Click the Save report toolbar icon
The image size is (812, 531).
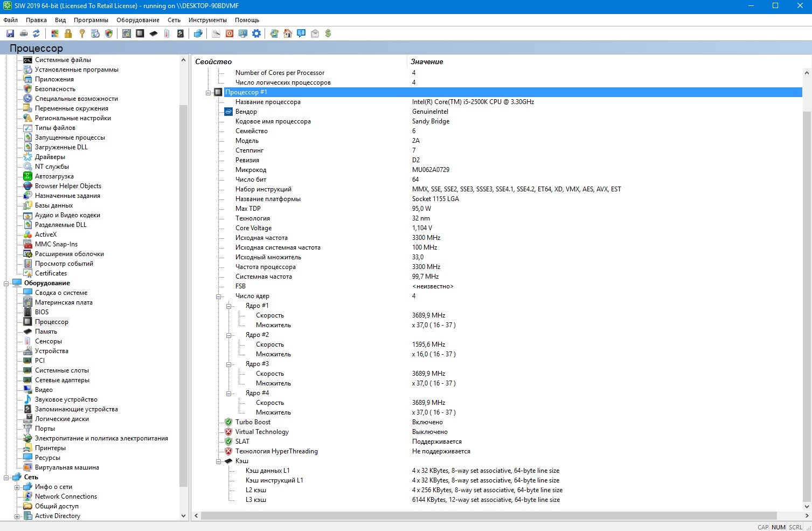pyautogui.click(x=10, y=33)
